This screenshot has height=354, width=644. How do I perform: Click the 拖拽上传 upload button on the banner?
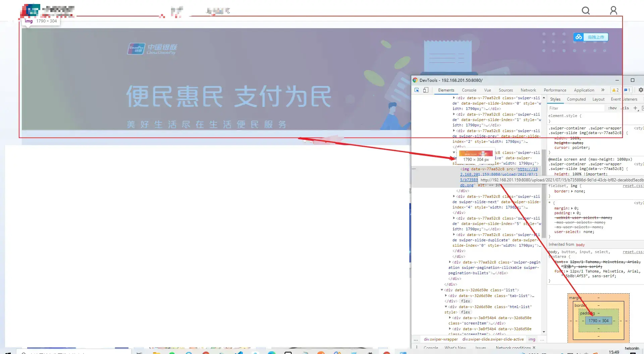click(x=595, y=37)
